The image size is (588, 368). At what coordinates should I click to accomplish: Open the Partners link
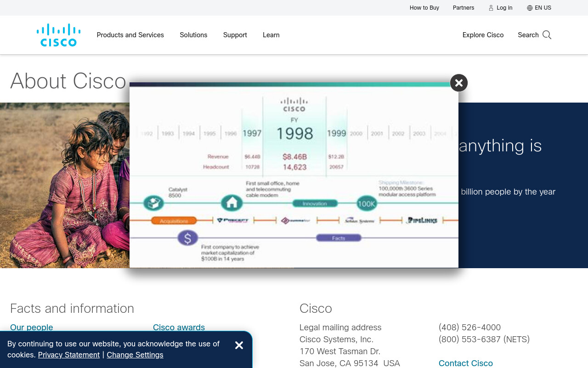[x=464, y=8]
